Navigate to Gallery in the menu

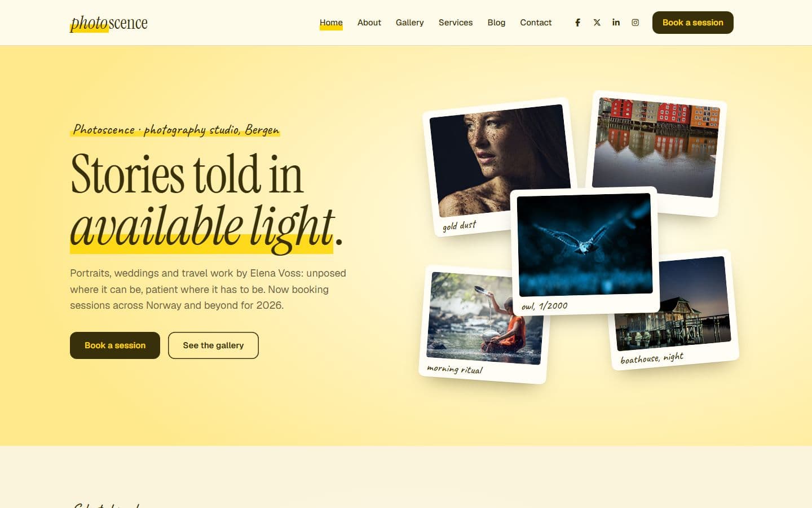coord(409,23)
